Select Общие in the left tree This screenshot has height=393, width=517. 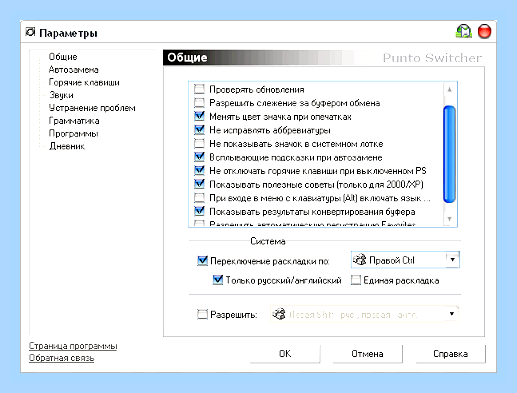click(x=63, y=57)
